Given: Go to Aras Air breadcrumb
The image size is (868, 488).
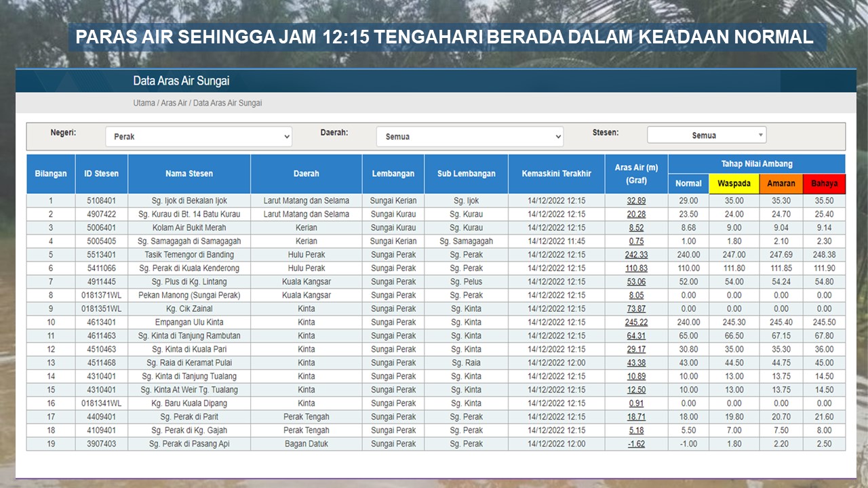Looking at the screenshot, I should [174, 103].
